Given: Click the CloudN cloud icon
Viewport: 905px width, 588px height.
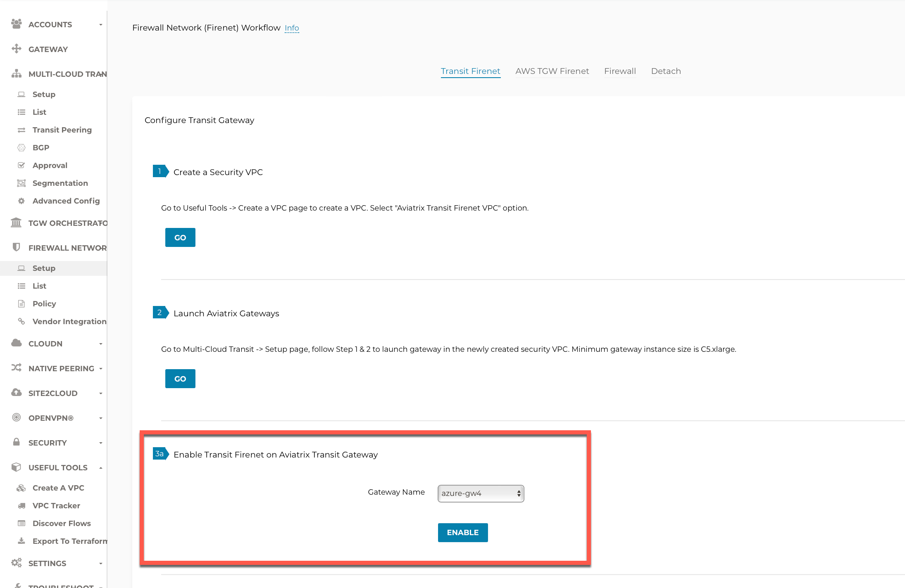Looking at the screenshot, I should 17,343.
